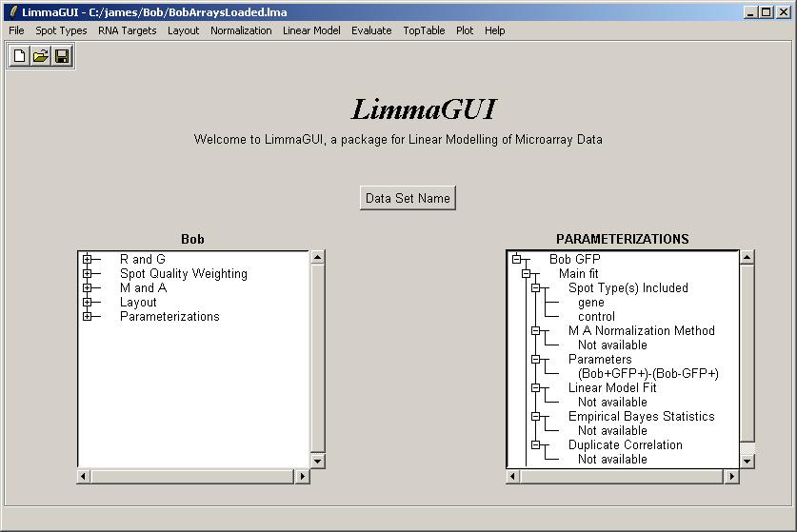The width and height of the screenshot is (797, 532).
Task: Select the (Bob+GFP+)-(Bob-GFP+) parameter item
Action: click(x=648, y=373)
